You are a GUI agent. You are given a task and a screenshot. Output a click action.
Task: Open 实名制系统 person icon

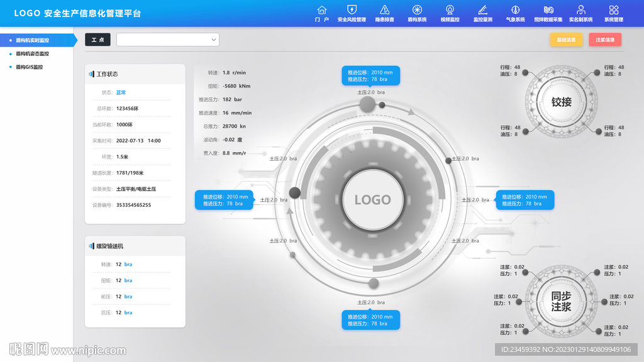click(x=580, y=10)
